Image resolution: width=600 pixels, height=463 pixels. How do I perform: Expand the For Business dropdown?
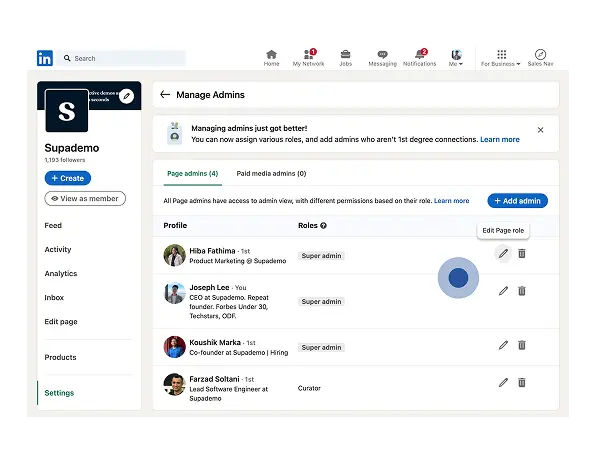501,57
